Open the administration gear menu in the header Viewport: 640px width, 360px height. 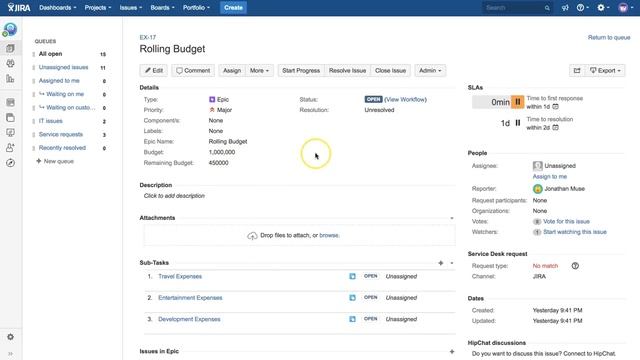click(x=603, y=8)
